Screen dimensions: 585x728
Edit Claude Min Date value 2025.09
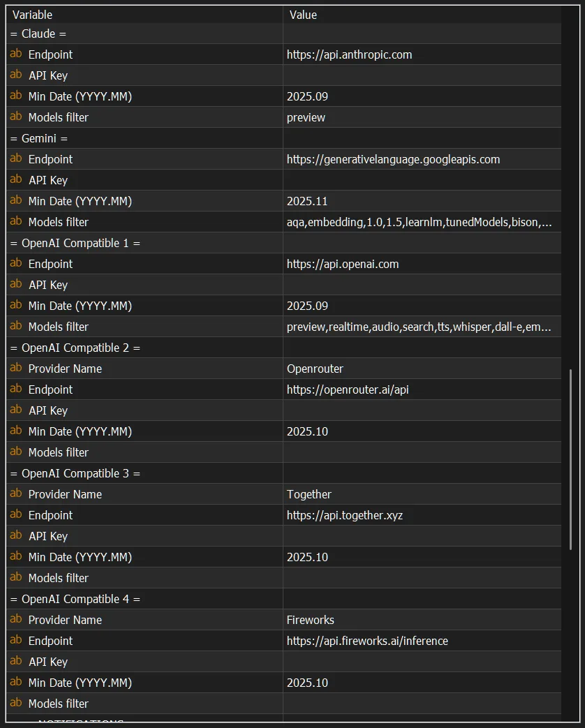coord(422,96)
